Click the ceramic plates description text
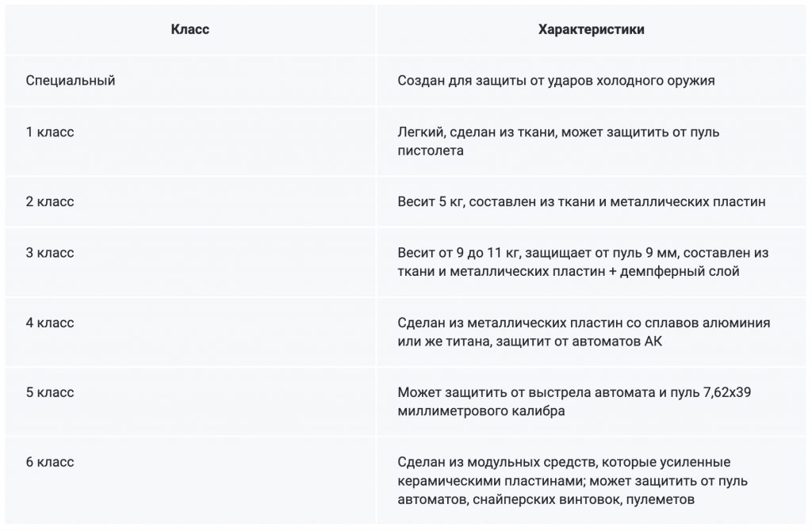The width and height of the screenshot is (812, 531). click(x=573, y=481)
